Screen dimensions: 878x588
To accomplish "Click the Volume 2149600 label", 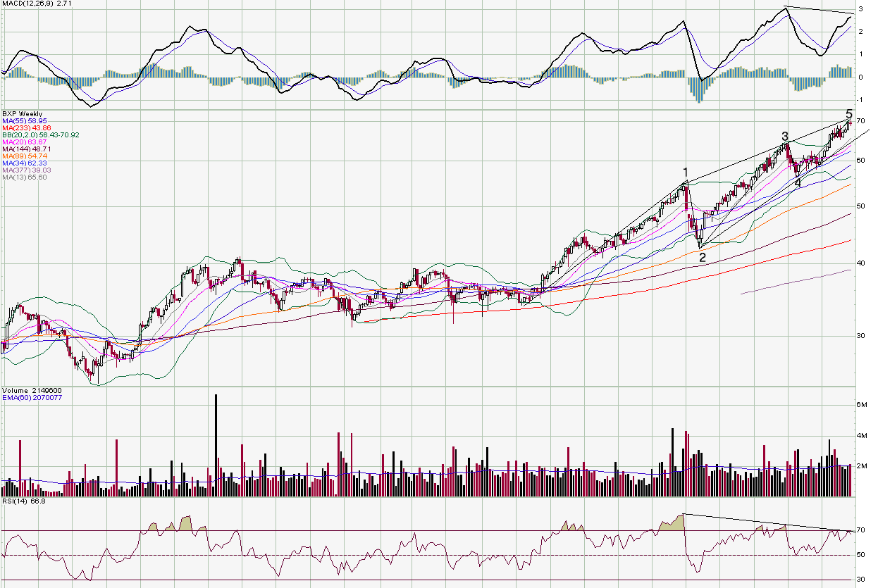I will click(31, 390).
